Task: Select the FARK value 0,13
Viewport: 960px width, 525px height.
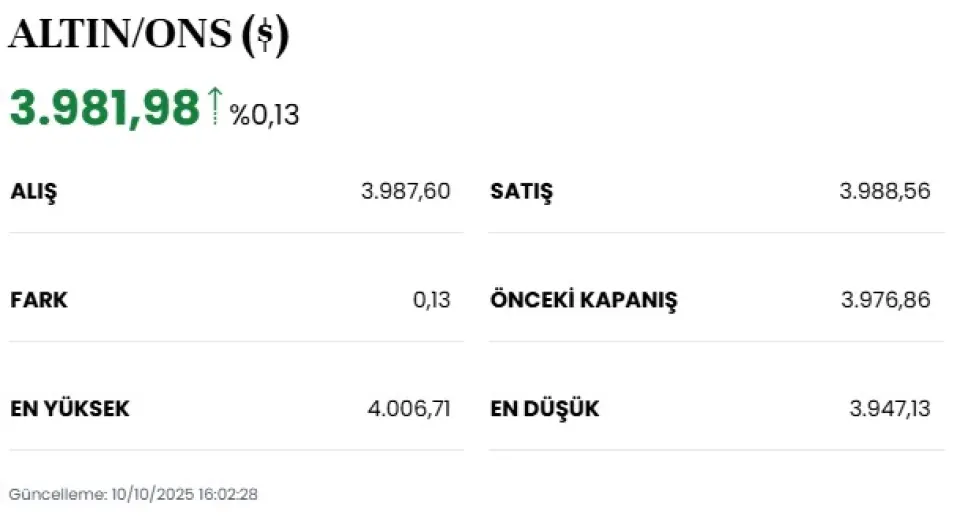Action: [431, 300]
